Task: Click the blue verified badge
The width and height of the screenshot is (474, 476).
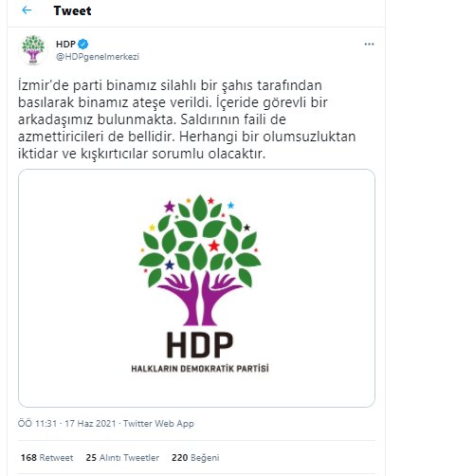Action: point(83,45)
